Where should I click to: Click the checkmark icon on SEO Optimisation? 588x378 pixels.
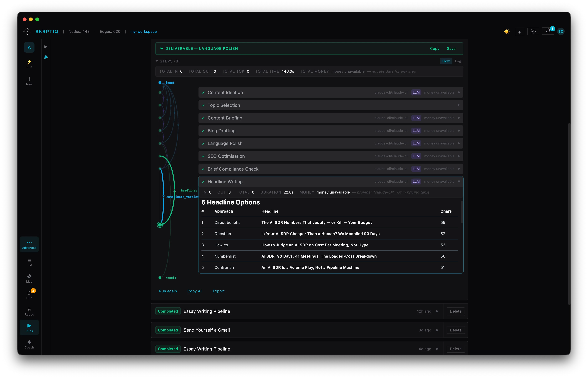(203, 156)
